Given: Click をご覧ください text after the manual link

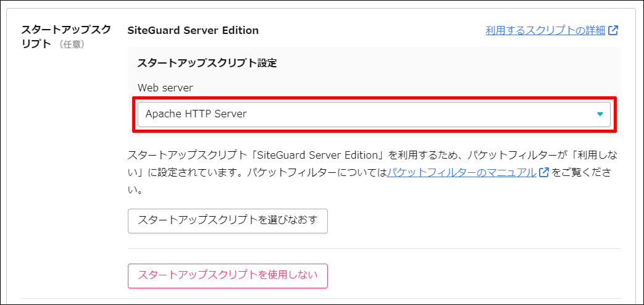Looking at the screenshot, I should tap(580, 172).
